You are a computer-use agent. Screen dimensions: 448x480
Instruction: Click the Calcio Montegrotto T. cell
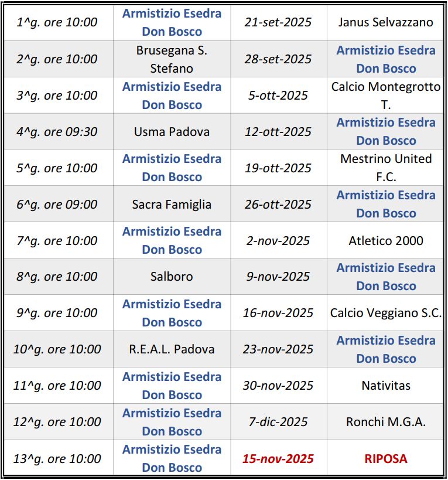pyautogui.click(x=386, y=96)
